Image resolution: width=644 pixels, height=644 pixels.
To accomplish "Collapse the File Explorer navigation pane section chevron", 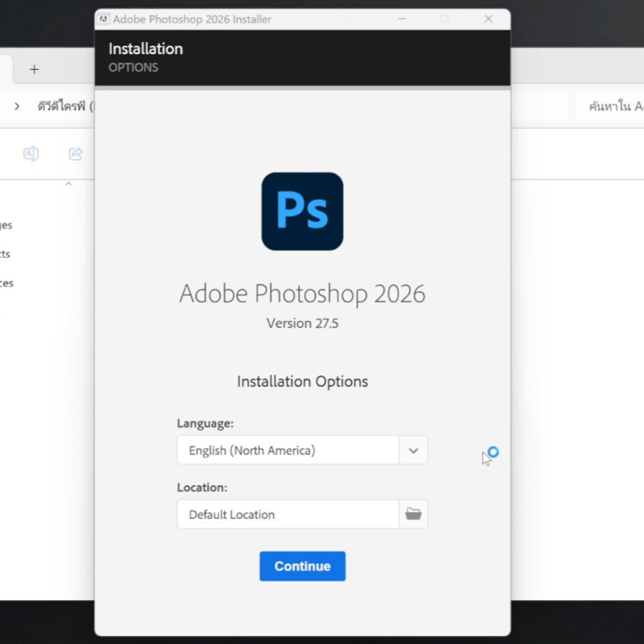I will tap(69, 184).
